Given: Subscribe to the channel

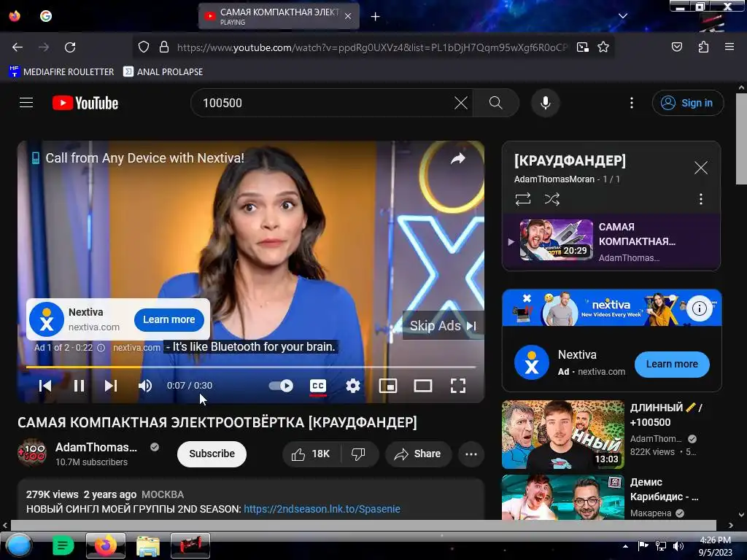Looking at the screenshot, I should pos(212,454).
